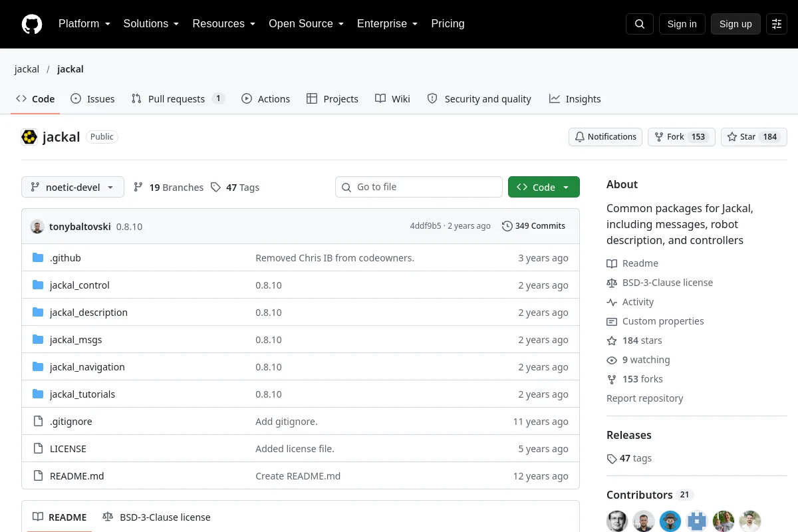Image resolution: width=798 pixels, height=532 pixels.
Task: Click the jackal repository avatar icon
Action: (29, 137)
